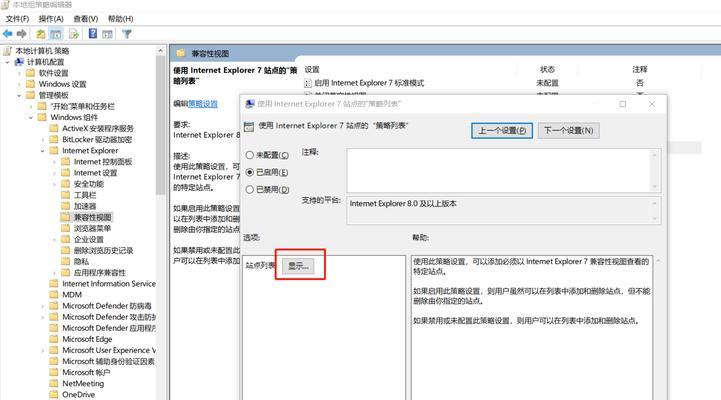The image size is (721, 400).
Task: Click the folder icon beside NetMeeting
Action: click(x=54, y=383)
